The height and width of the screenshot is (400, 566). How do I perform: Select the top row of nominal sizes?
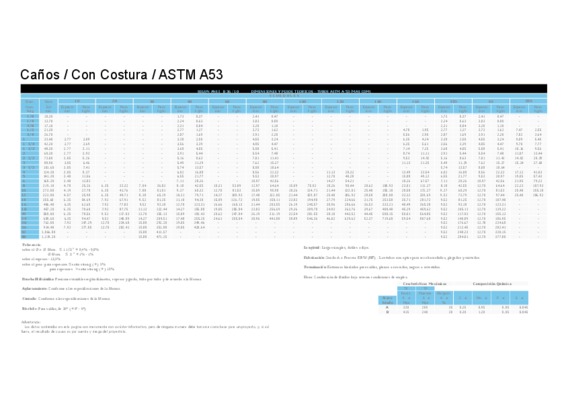click(x=283, y=117)
